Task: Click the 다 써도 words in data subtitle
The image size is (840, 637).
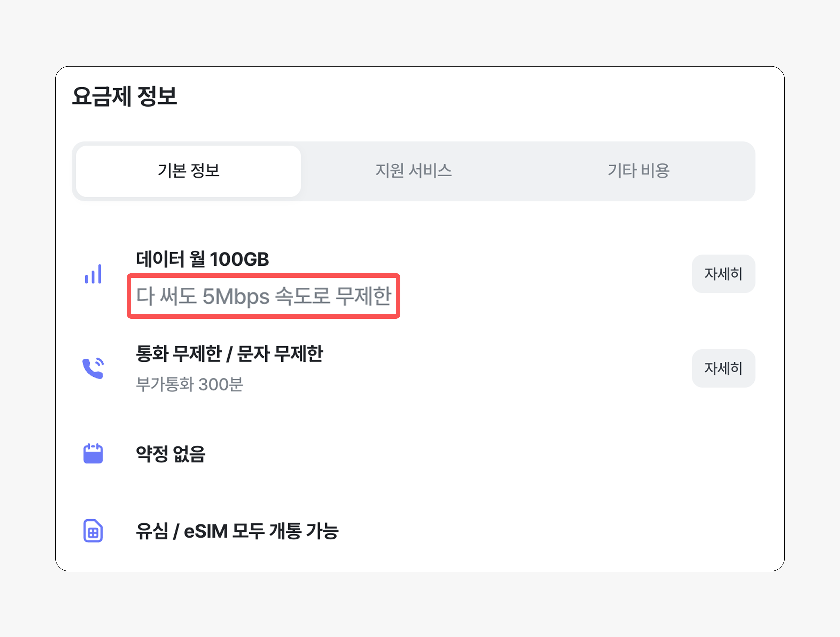Action: click(166, 296)
